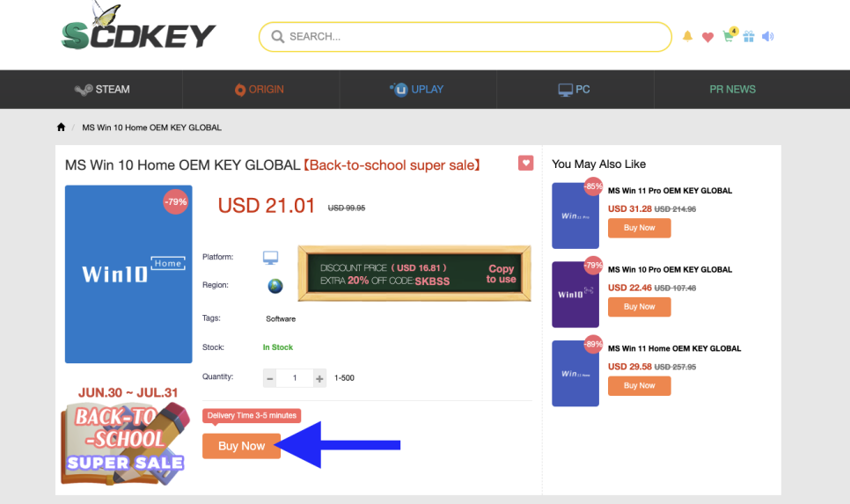
Task: Click the search magnifier icon
Action: (277, 36)
